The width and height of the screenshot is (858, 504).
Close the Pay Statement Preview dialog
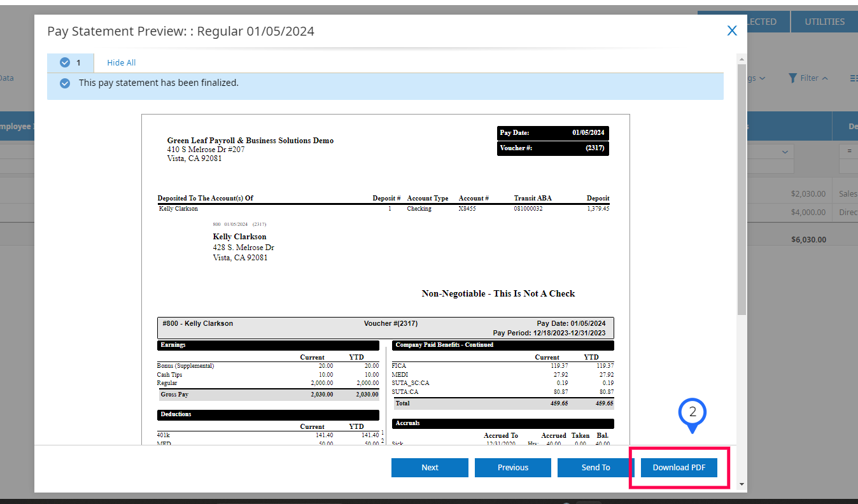[732, 31]
